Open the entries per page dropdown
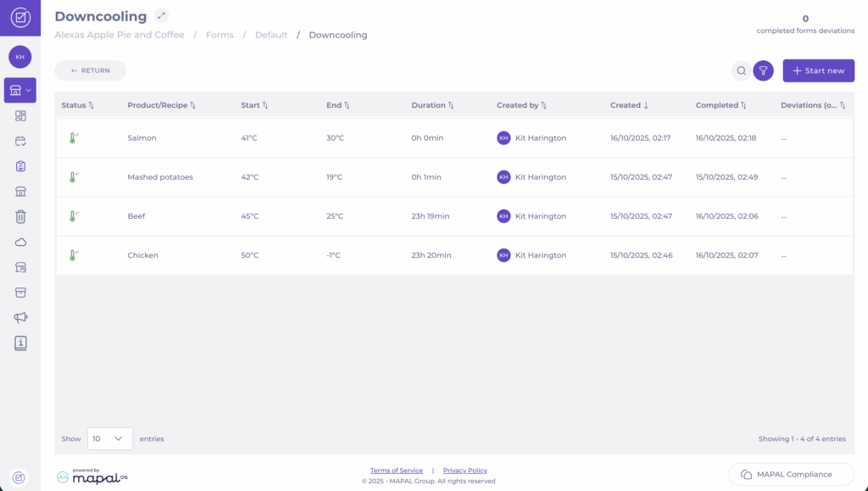Image resolution: width=868 pixels, height=491 pixels. [x=109, y=438]
